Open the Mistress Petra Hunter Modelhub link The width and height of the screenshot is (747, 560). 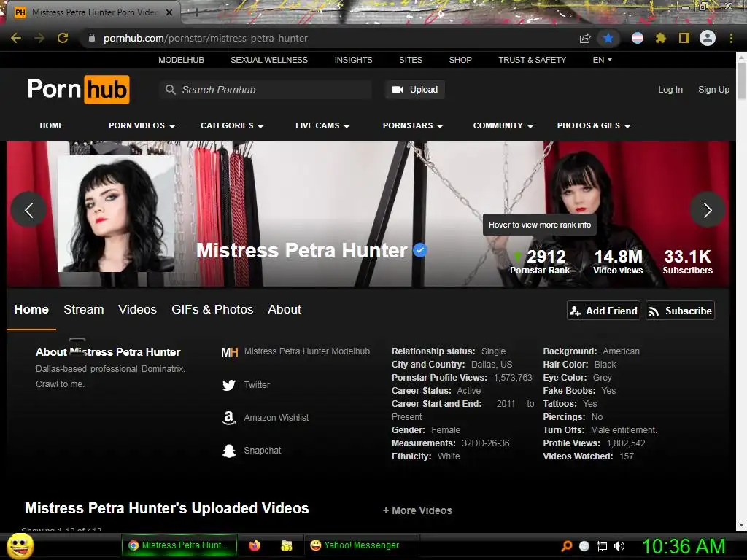click(307, 351)
